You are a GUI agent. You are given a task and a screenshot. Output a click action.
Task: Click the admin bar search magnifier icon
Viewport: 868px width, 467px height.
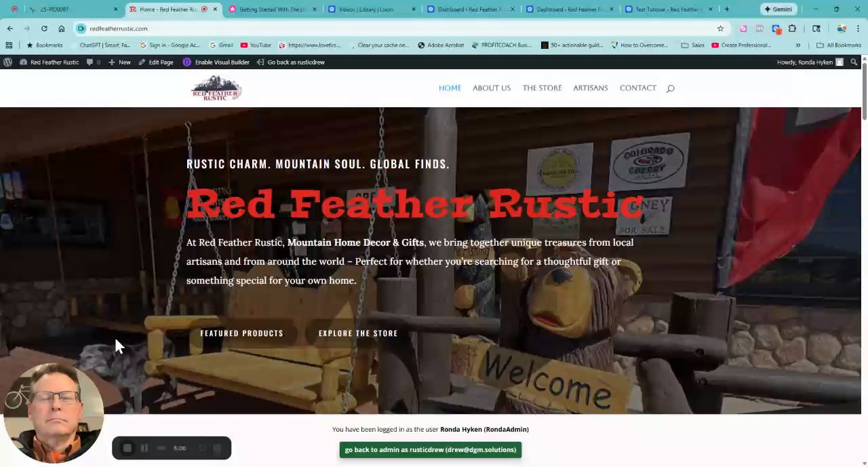pyautogui.click(x=854, y=62)
